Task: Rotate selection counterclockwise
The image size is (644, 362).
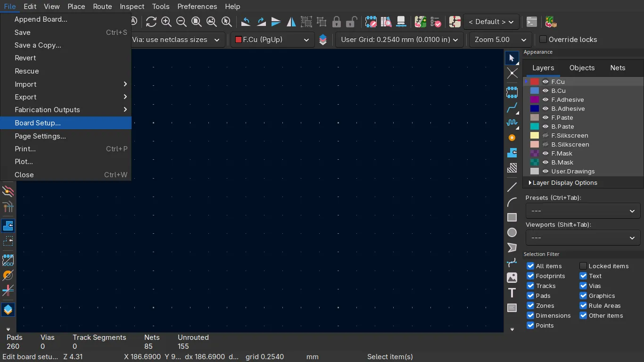Action: point(246,22)
